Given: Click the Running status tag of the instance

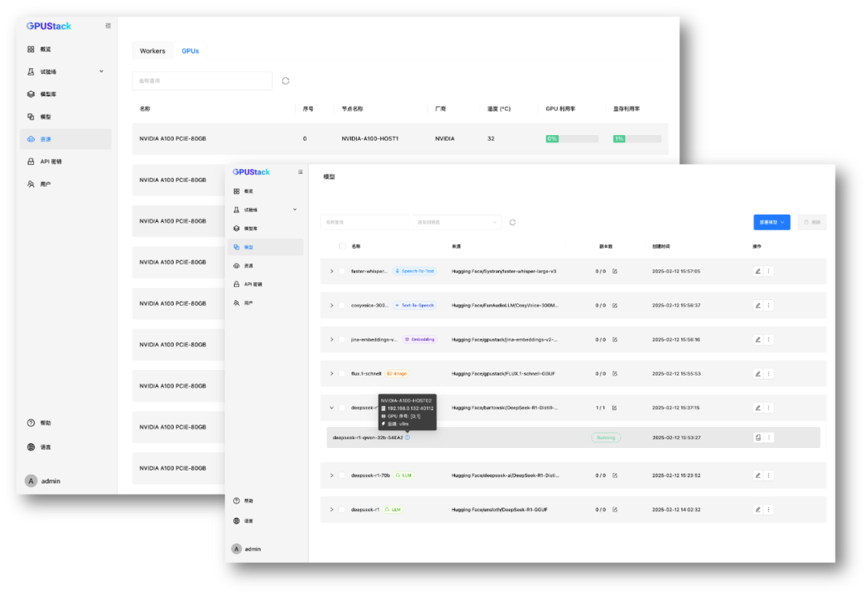Looking at the screenshot, I should coord(606,438).
